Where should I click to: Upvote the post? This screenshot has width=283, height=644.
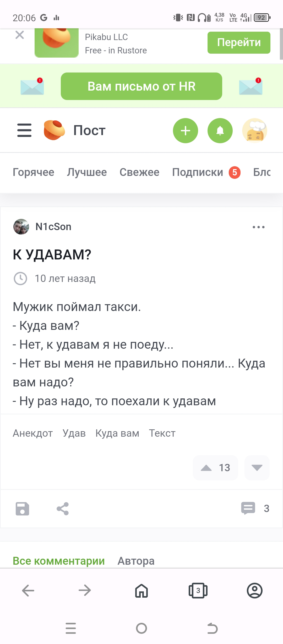[206, 468]
